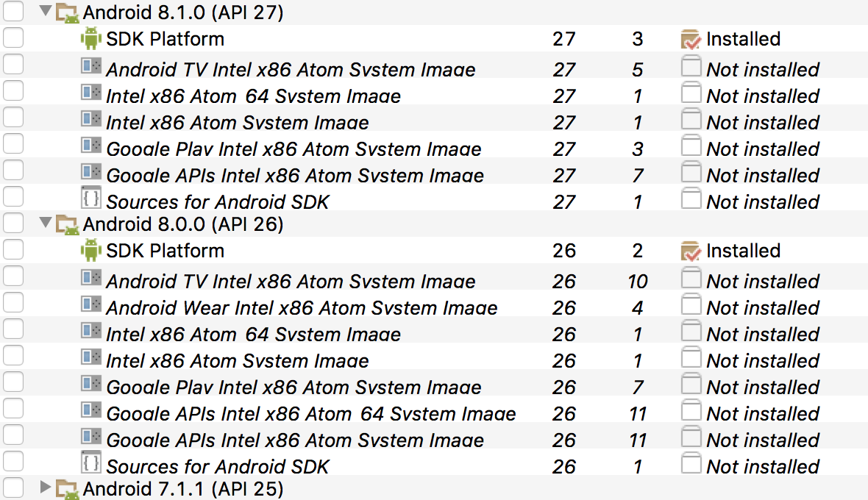Screen dimensions: 868x500
Task: Click the Android Wear system image icon
Action: pos(90,304)
